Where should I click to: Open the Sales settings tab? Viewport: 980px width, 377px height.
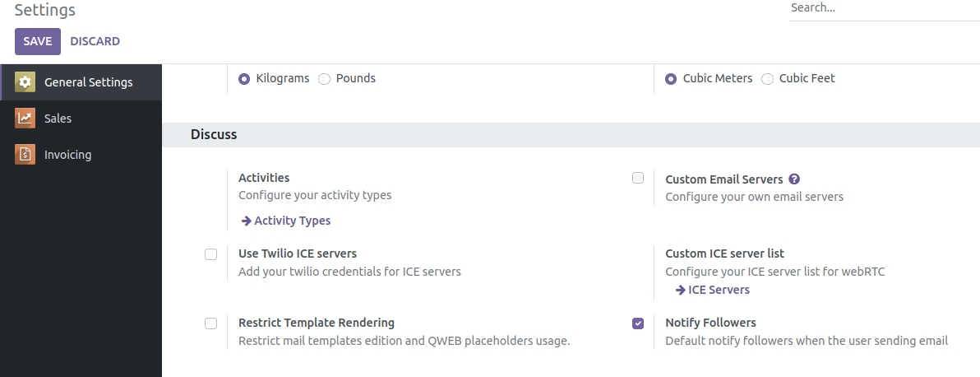(58, 119)
